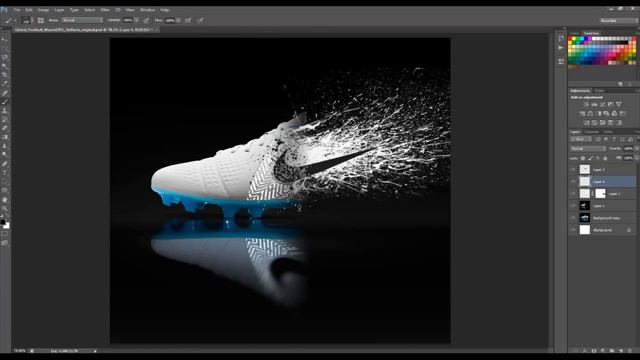640x360 pixels.
Task: Toggle the Brush panel from options bar
Action: point(41,20)
